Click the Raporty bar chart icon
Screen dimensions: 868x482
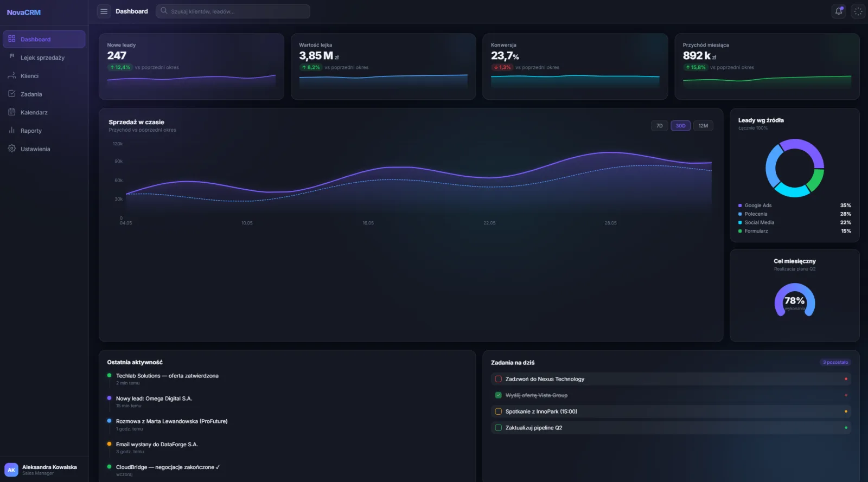coord(12,130)
